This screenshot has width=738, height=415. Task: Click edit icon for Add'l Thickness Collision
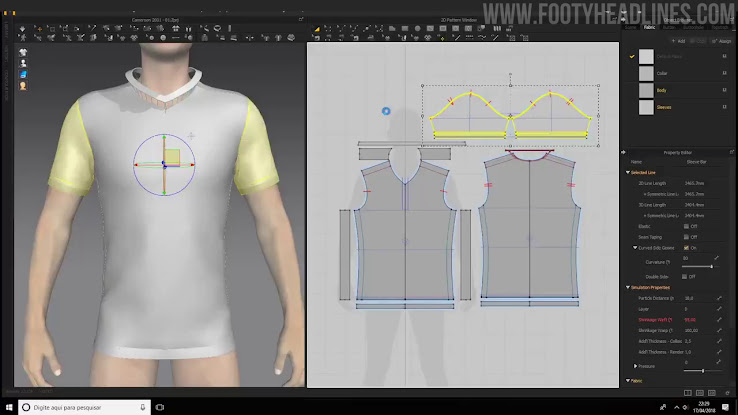pos(719,341)
